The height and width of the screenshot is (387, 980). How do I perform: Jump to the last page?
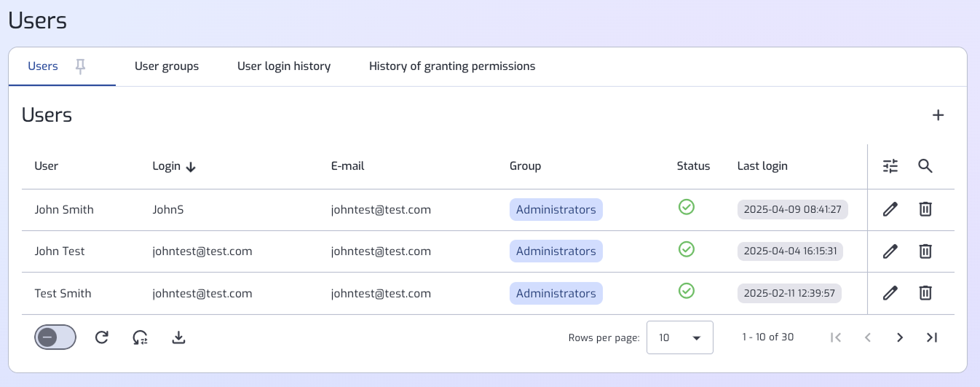coord(931,337)
